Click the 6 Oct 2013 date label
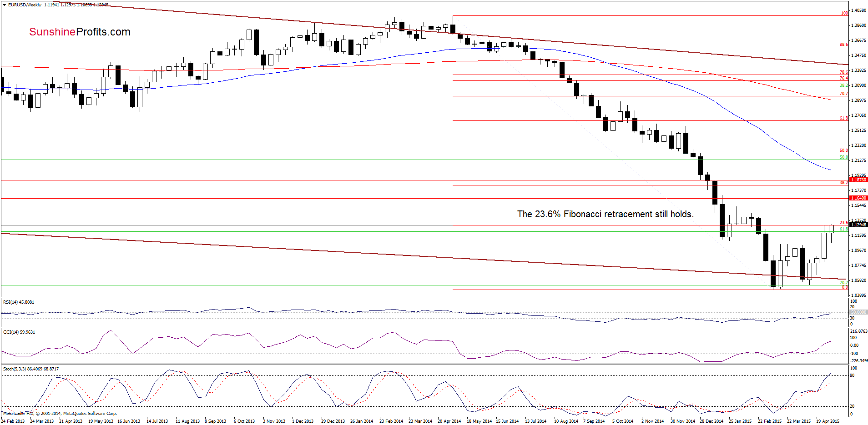868x425 pixels. [244, 421]
